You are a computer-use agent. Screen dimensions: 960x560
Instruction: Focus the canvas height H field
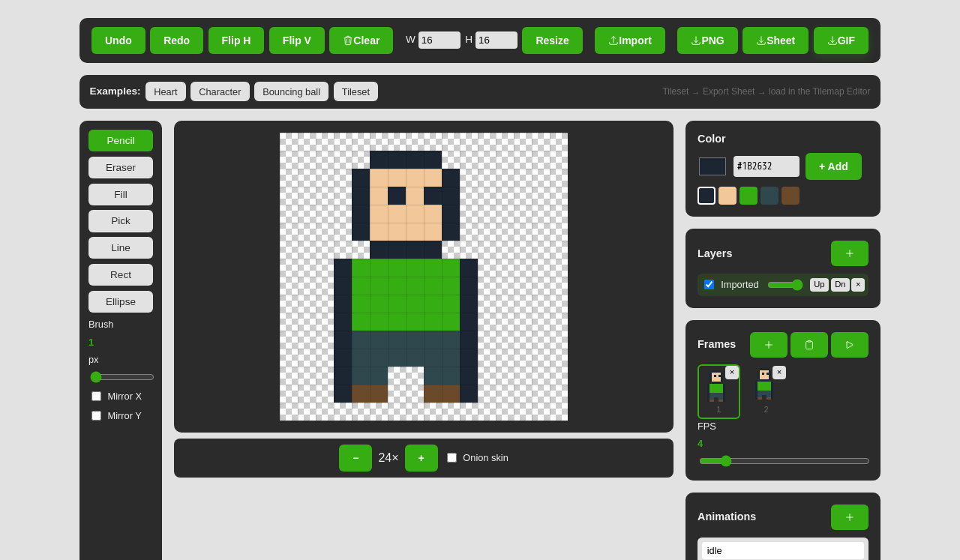point(496,40)
